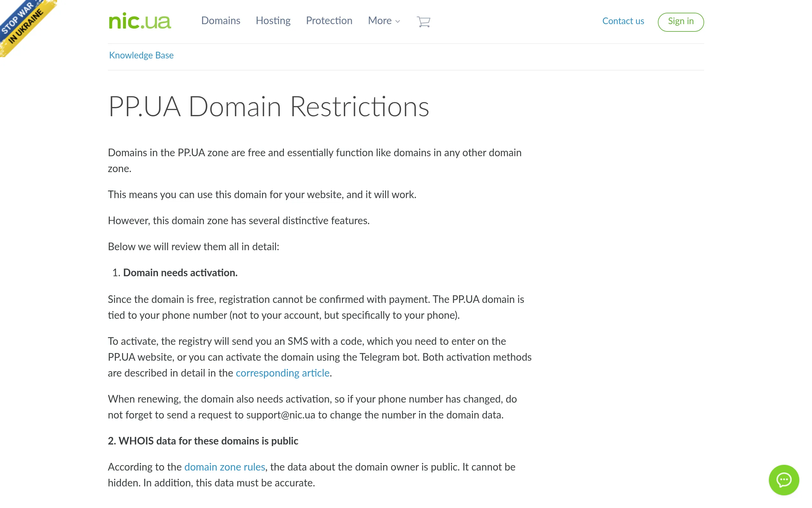Open the shopping cart icon

pos(423,22)
